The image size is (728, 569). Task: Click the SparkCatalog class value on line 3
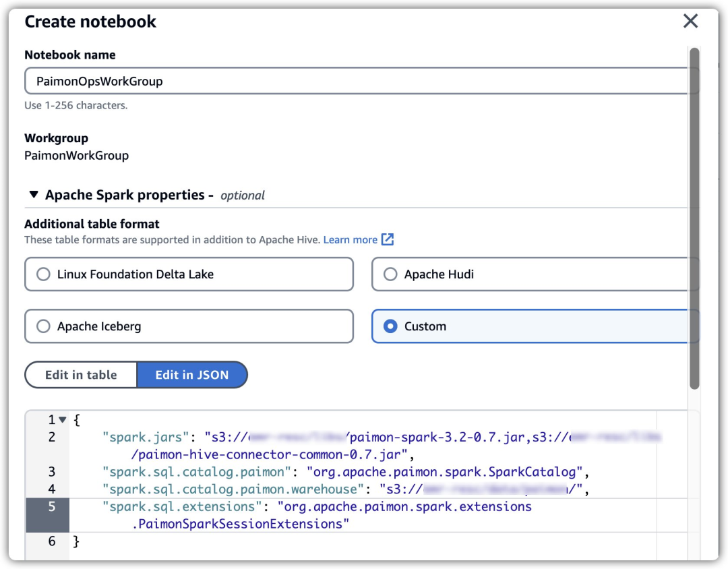pyautogui.click(x=444, y=472)
